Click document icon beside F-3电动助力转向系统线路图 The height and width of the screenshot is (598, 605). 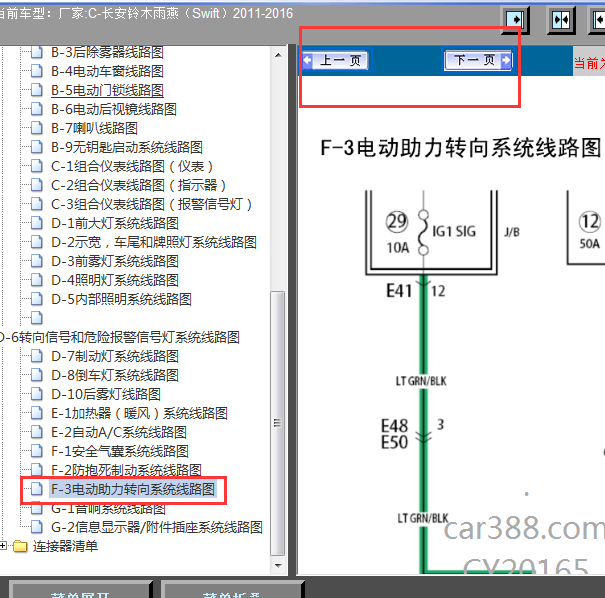tap(37, 489)
